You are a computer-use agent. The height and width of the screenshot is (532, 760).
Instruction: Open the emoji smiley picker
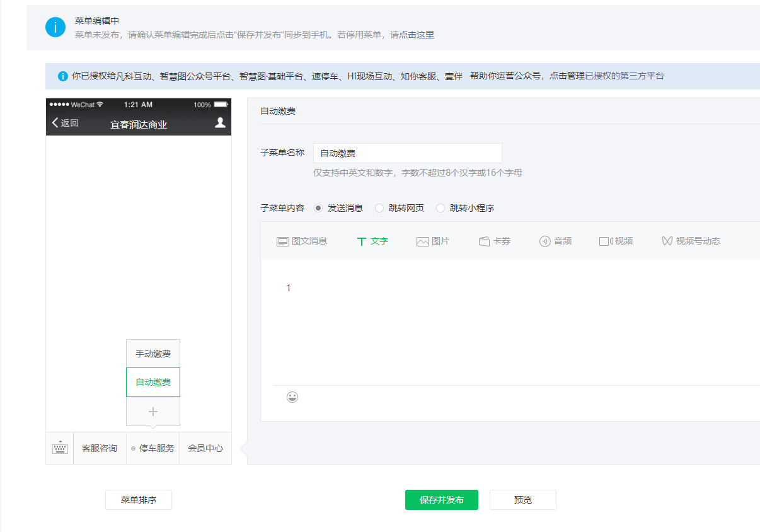pos(292,397)
